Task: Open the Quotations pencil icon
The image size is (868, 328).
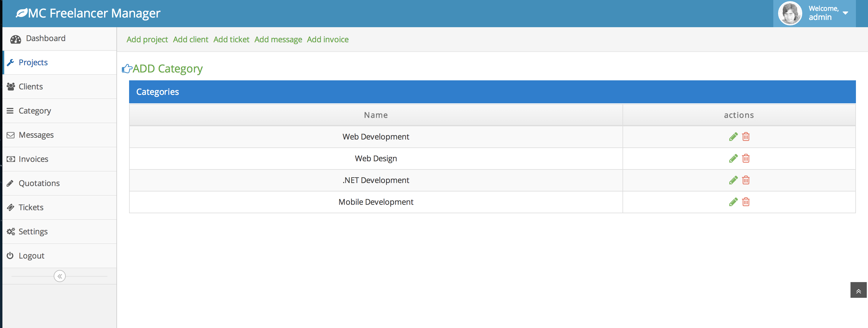Action: (11, 183)
